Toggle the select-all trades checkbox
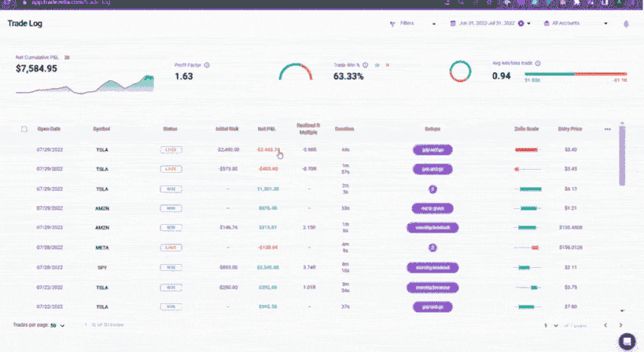This screenshot has height=352, width=644. 24,129
